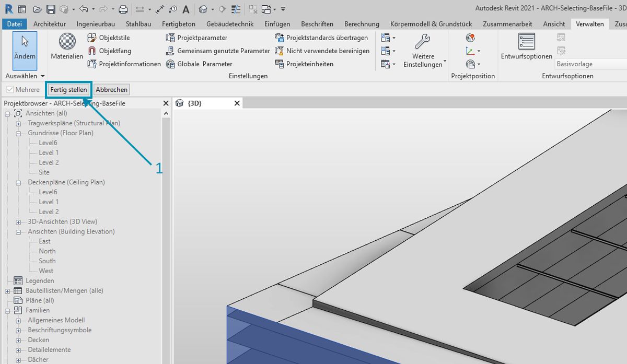Screen dimensions: 627x364
Task: Open Projektinformationen
Action: 124,64
